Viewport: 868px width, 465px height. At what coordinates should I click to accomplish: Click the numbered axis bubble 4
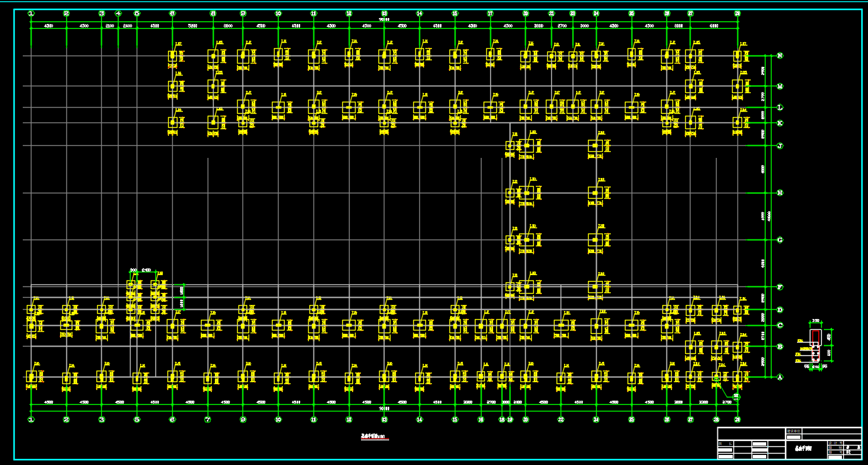[x=119, y=13]
